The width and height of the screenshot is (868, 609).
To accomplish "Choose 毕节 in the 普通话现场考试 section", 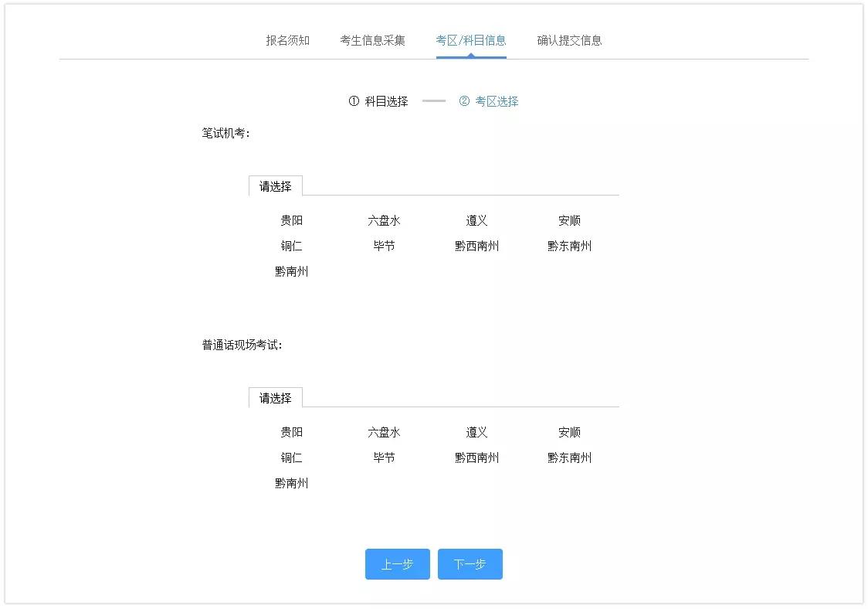I will (384, 457).
